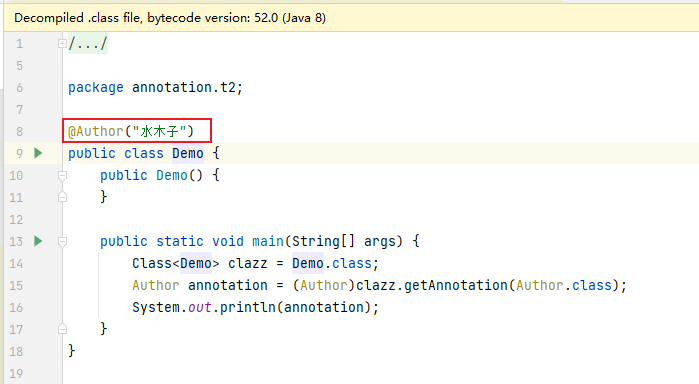The height and width of the screenshot is (384, 699).
Task: Click Class<Demo> on line 14
Action: tap(176, 263)
